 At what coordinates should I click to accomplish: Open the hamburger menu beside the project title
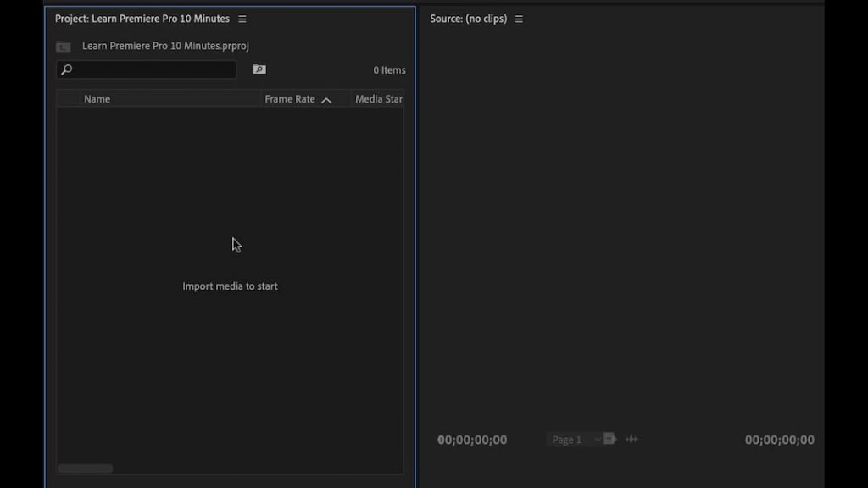pos(242,18)
